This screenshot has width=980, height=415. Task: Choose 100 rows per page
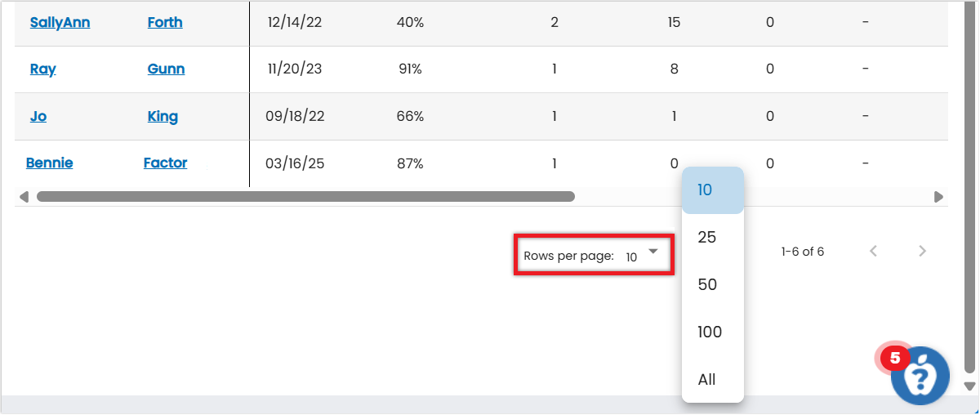(x=710, y=332)
